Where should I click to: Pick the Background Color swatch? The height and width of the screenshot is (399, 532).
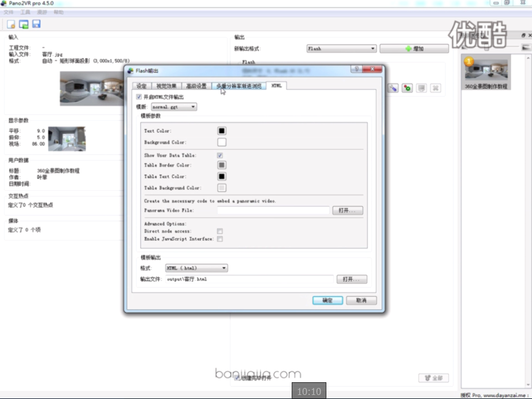(x=222, y=142)
